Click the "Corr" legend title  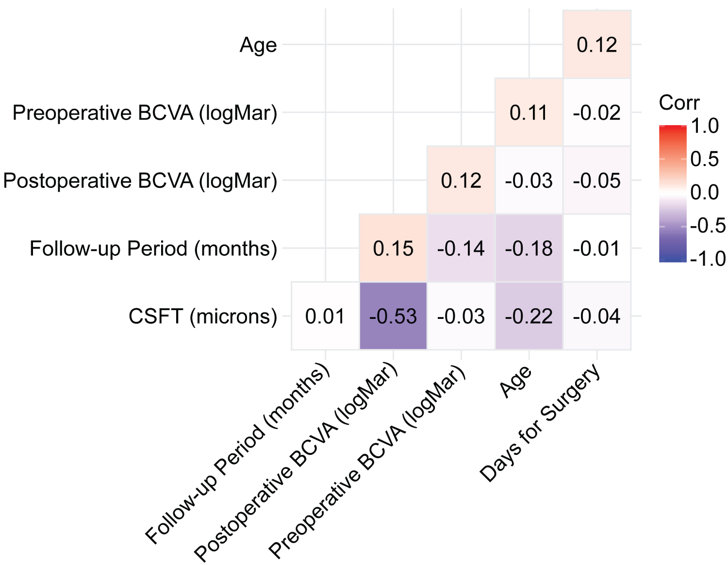click(x=679, y=103)
